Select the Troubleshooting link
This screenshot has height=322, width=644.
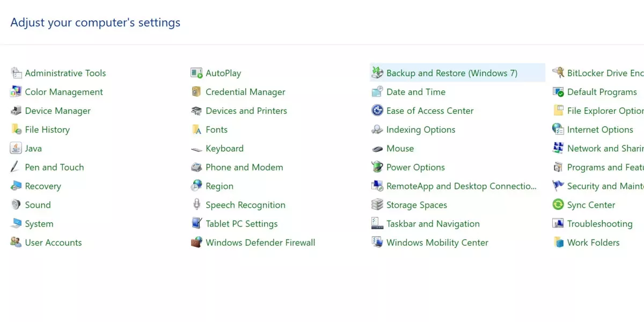coord(600,224)
